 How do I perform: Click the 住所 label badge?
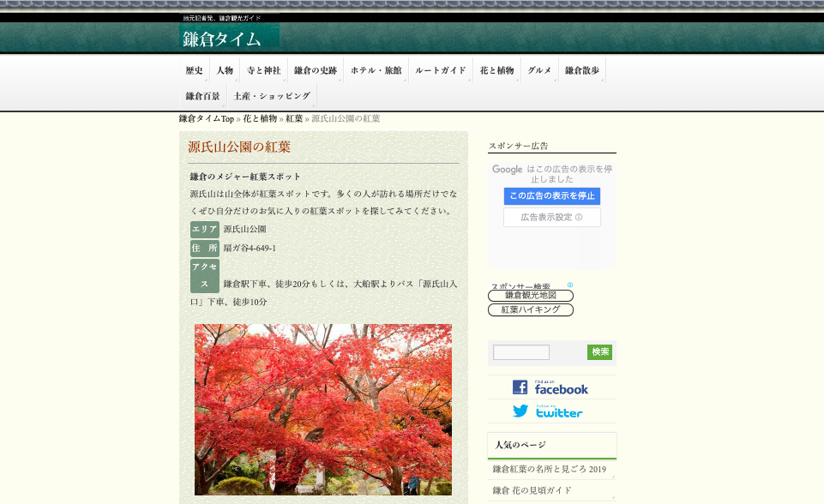click(204, 248)
